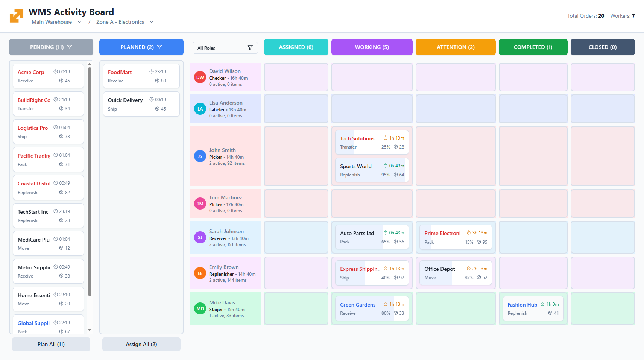Click the Assign All (2) button
Viewport: 644px width, 360px height.
click(141, 344)
